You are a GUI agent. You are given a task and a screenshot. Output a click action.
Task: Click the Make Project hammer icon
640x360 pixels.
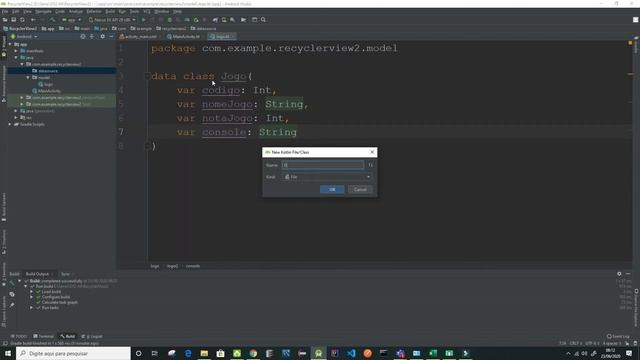pyautogui.click(x=52, y=20)
